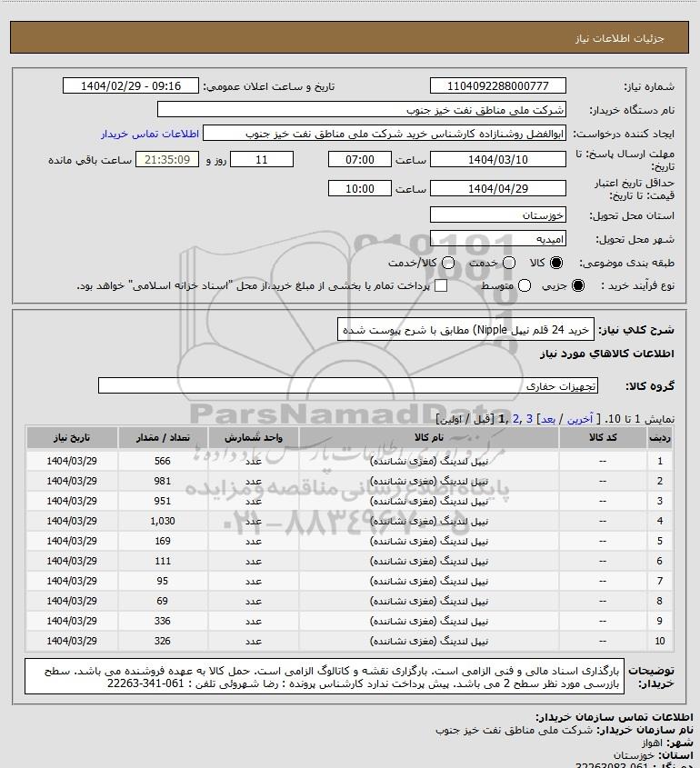The height and width of the screenshot is (768, 700).
Task: Click quantity 566 in row 1
Action: [163, 461]
